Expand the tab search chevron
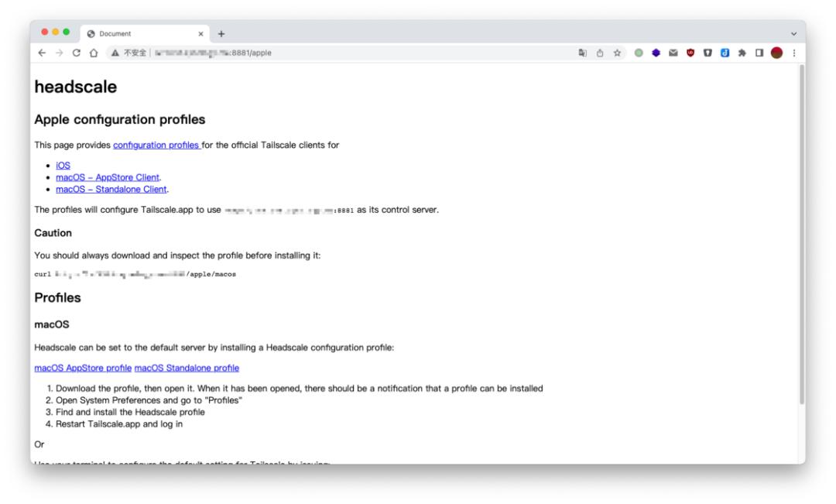This screenshot has width=836, height=504. click(794, 33)
